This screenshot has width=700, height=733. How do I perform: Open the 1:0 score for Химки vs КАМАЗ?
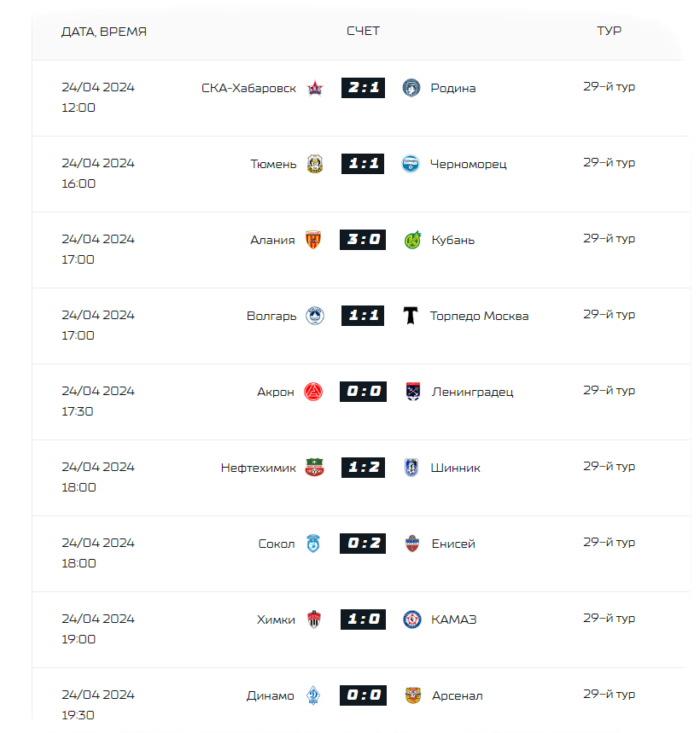363,620
